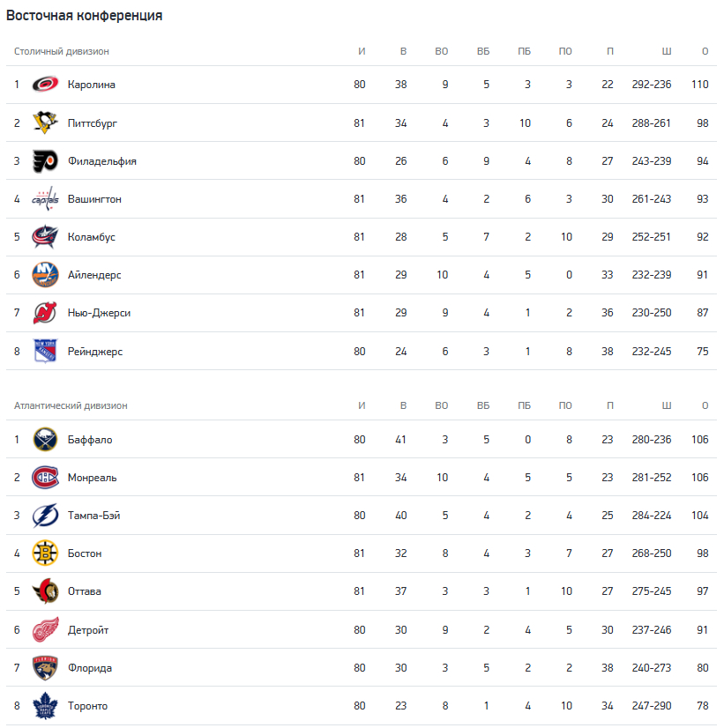The height and width of the screenshot is (728, 724).
Task: Click the Columbus Blue Jackets logo
Action: (x=45, y=237)
